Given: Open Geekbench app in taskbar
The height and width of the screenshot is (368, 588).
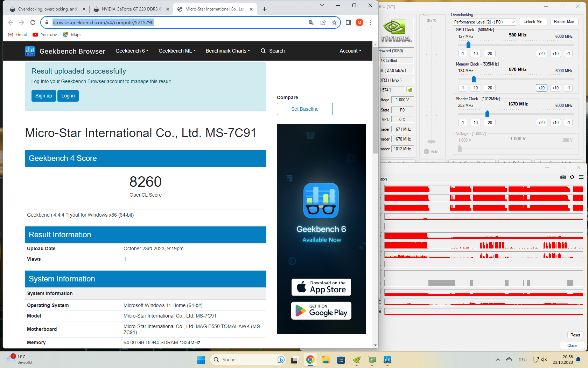Looking at the screenshot, I should [x=387, y=360].
